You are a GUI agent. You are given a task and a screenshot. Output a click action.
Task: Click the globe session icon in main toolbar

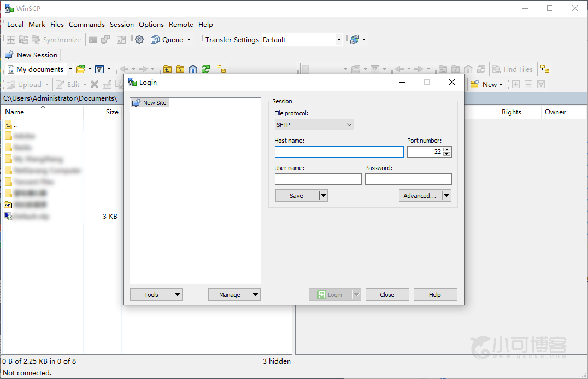[354, 39]
